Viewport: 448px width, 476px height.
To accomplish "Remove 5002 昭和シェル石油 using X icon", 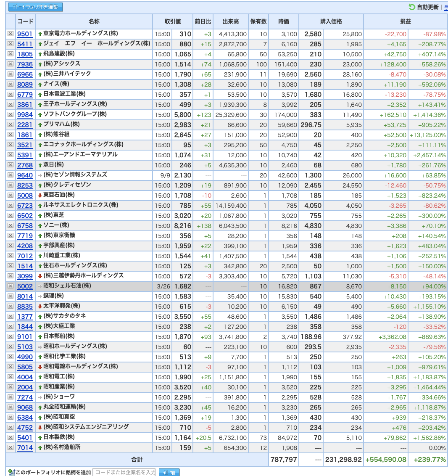I will click(x=11, y=286).
